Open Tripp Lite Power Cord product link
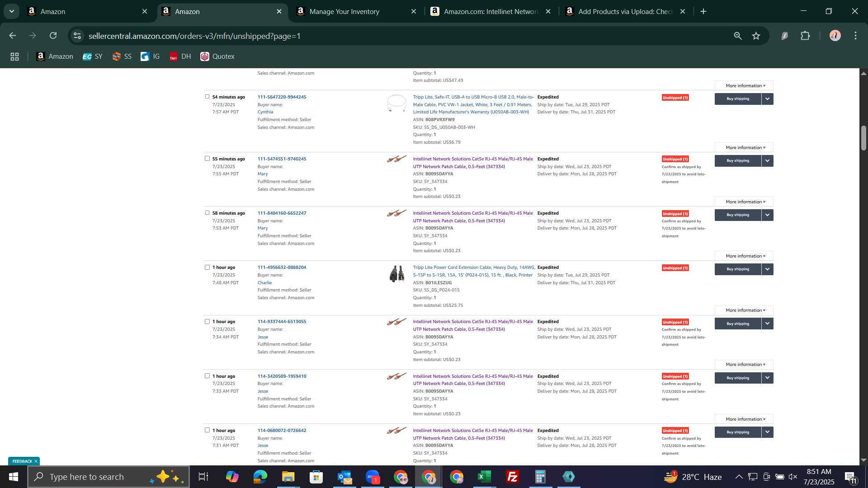The image size is (868, 488). point(474,271)
